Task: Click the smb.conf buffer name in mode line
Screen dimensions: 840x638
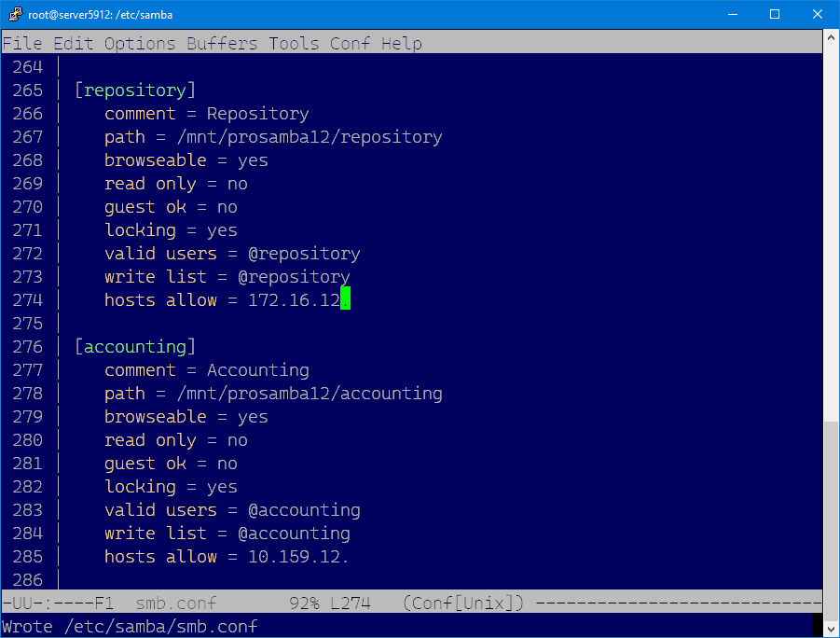Action: pos(176,603)
